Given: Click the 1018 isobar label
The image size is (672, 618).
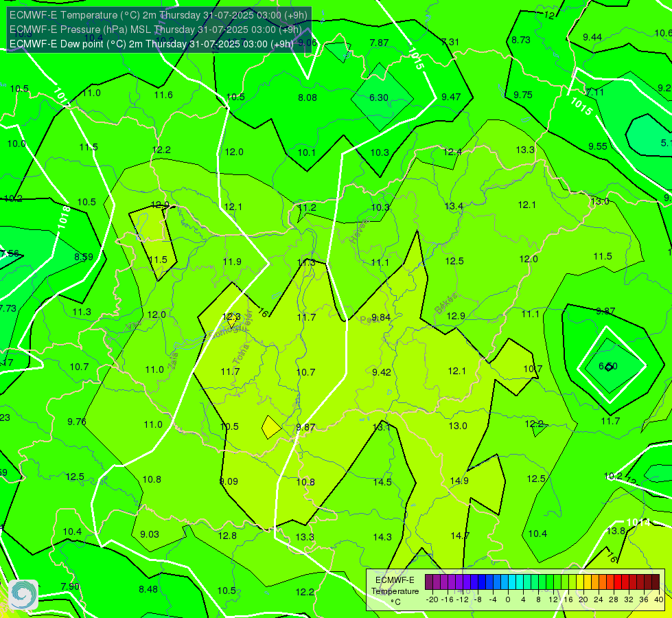Looking at the screenshot, I should pyautogui.click(x=64, y=216).
